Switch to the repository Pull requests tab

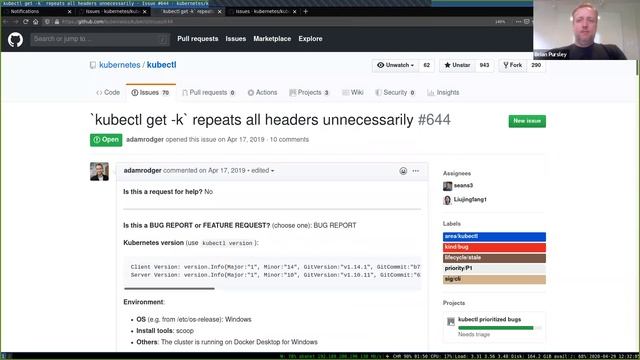(208, 93)
